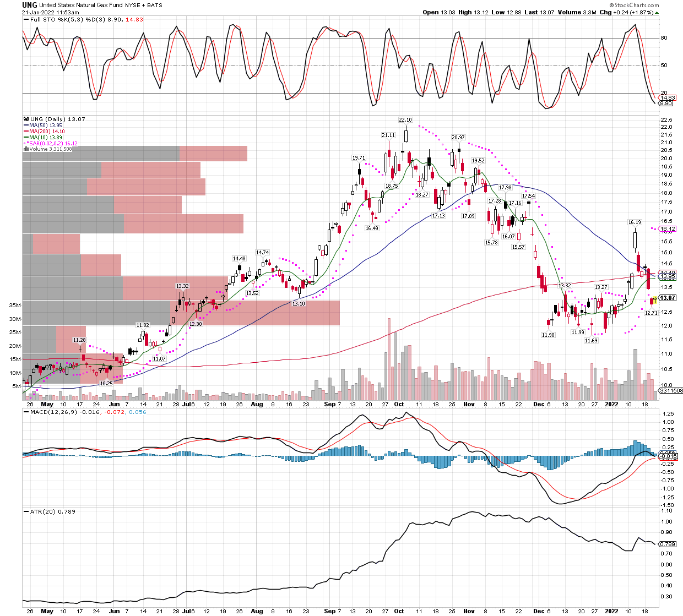Click the 17.98 price label

(x=505, y=188)
